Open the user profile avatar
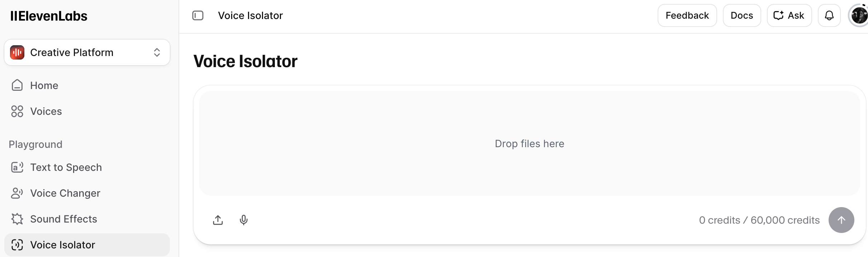Viewport: 868px width, 257px height. [859, 15]
